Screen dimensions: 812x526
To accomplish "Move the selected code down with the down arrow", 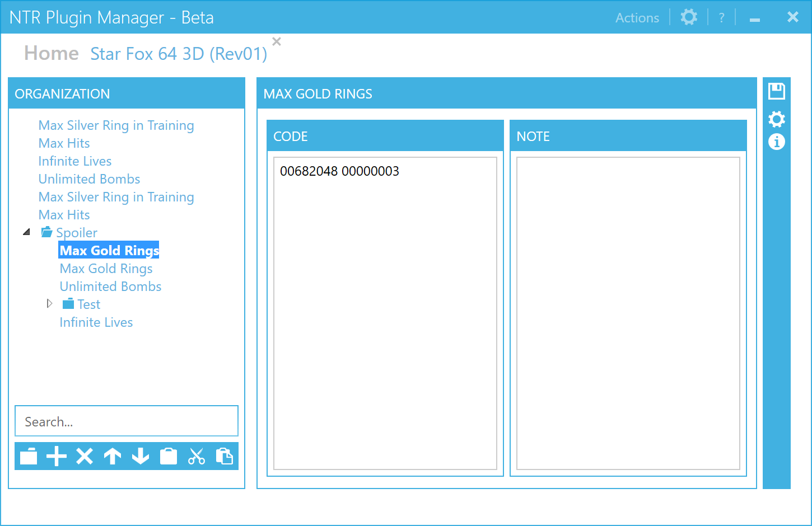I will [x=141, y=457].
